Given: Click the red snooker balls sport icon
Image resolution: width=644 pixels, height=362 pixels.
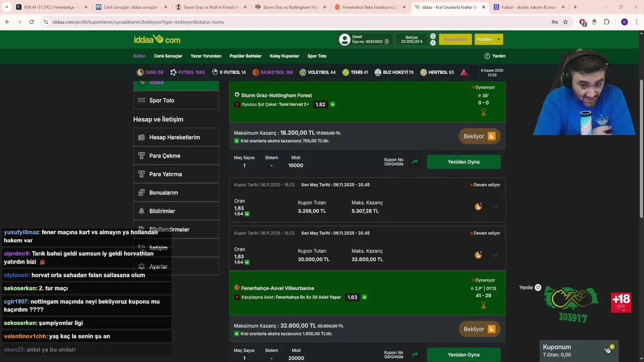Looking at the screenshot, I should tap(464, 72).
